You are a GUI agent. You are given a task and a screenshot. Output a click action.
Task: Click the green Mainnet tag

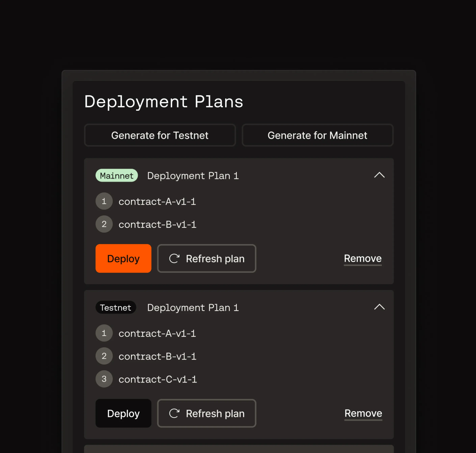tap(117, 176)
